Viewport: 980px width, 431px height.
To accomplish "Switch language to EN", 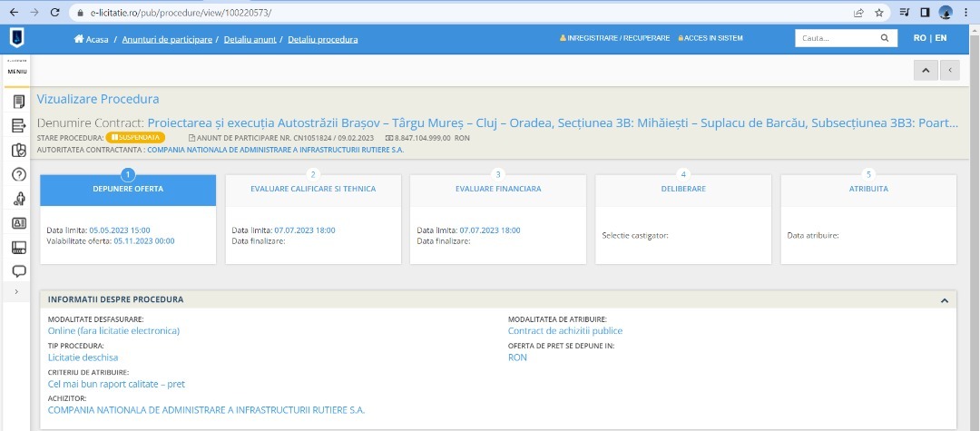I will (941, 38).
